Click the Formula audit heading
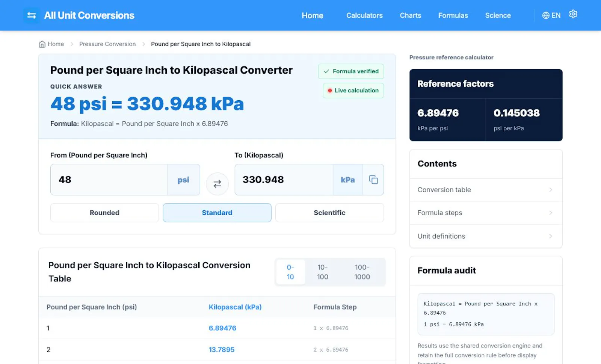The width and height of the screenshot is (601, 364). (x=447, y=270)
